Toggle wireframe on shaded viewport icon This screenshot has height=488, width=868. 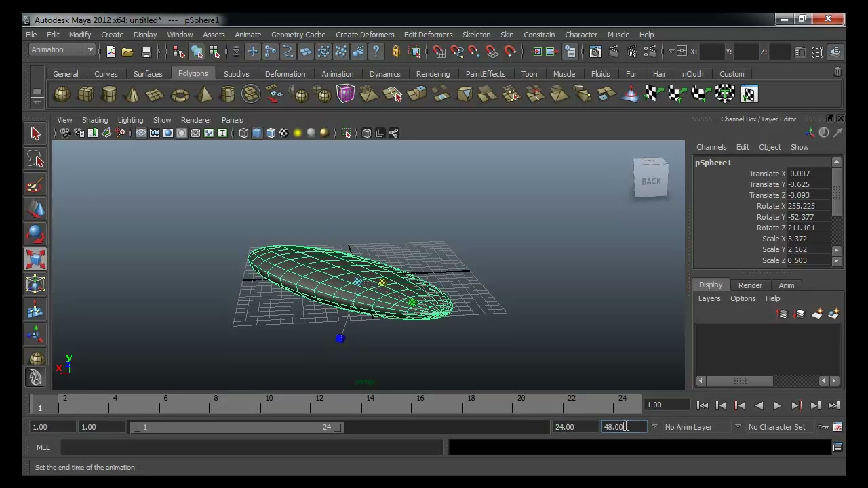(271, 134)
